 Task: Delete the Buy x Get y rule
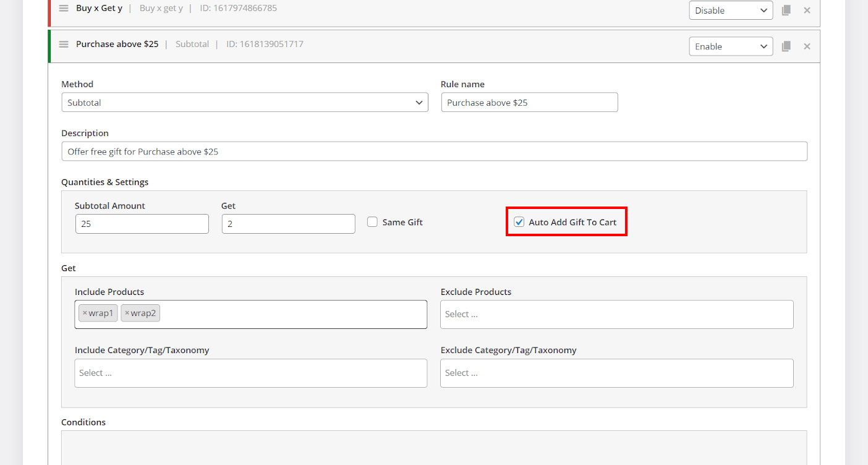[x=807, y=11]
